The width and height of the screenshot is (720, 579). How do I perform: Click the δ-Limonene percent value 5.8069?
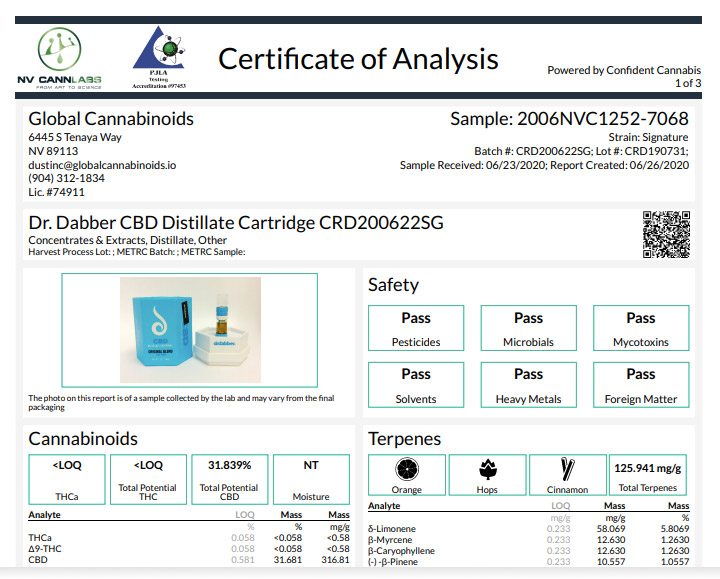(x=675, y=529)
